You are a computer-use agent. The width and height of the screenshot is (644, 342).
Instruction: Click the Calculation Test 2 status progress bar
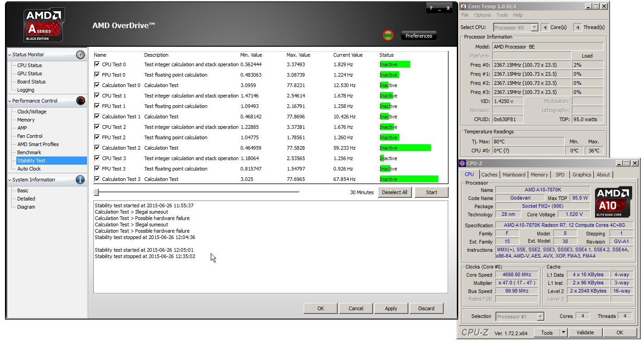(x=405, y=148)
